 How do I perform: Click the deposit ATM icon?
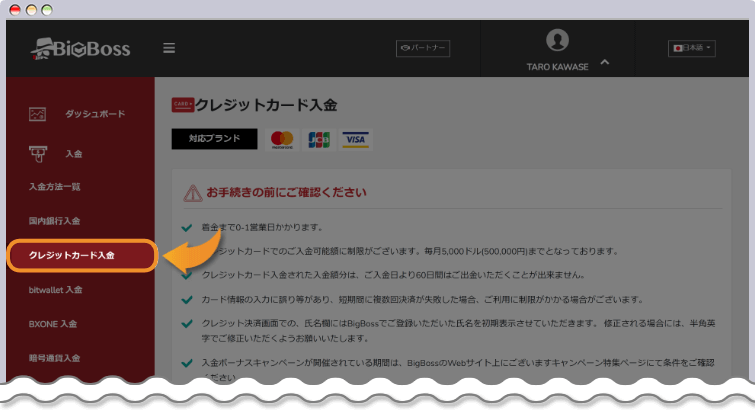pyautogui.click(x=38, y=154)
